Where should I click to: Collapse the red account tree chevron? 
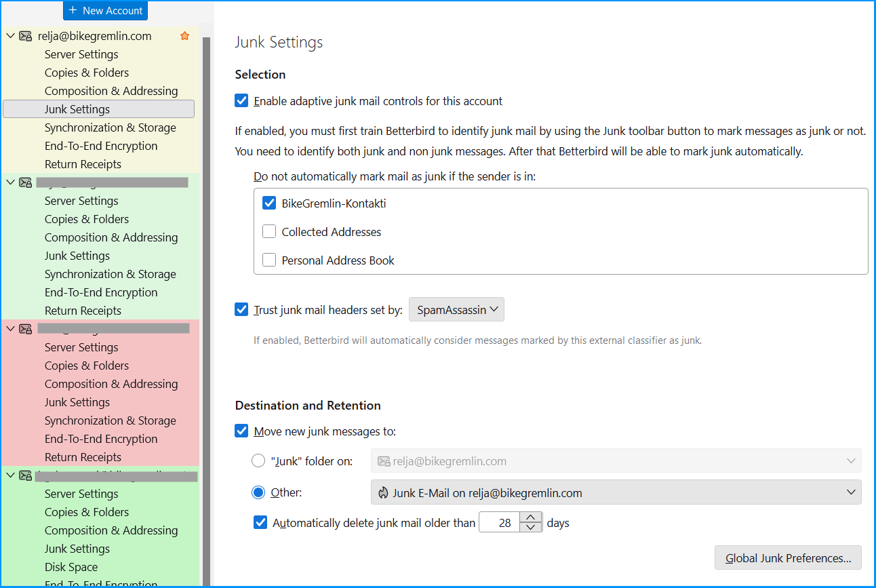[x=10, y=328]
